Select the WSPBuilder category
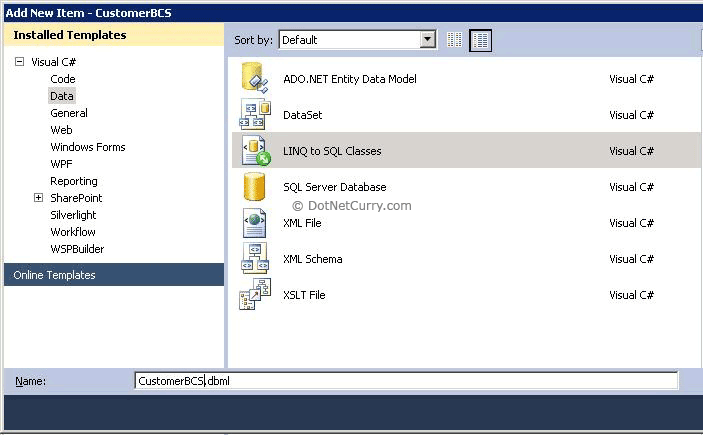The width and height of the screenshot is (703, 435). coord(77,249)
